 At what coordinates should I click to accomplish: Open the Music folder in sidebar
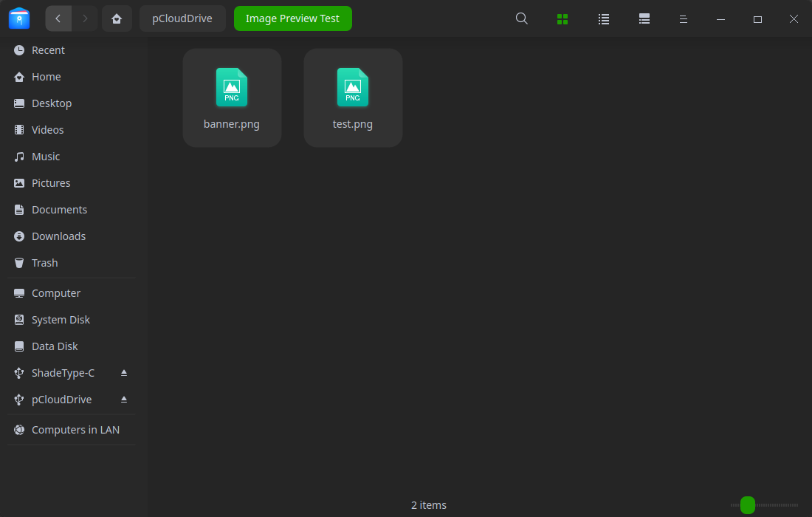[x=72, y=157]
